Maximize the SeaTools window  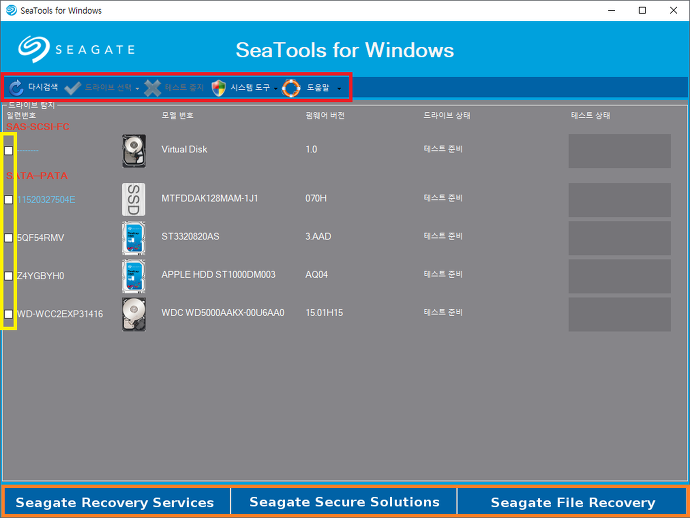tap(642, 10)
